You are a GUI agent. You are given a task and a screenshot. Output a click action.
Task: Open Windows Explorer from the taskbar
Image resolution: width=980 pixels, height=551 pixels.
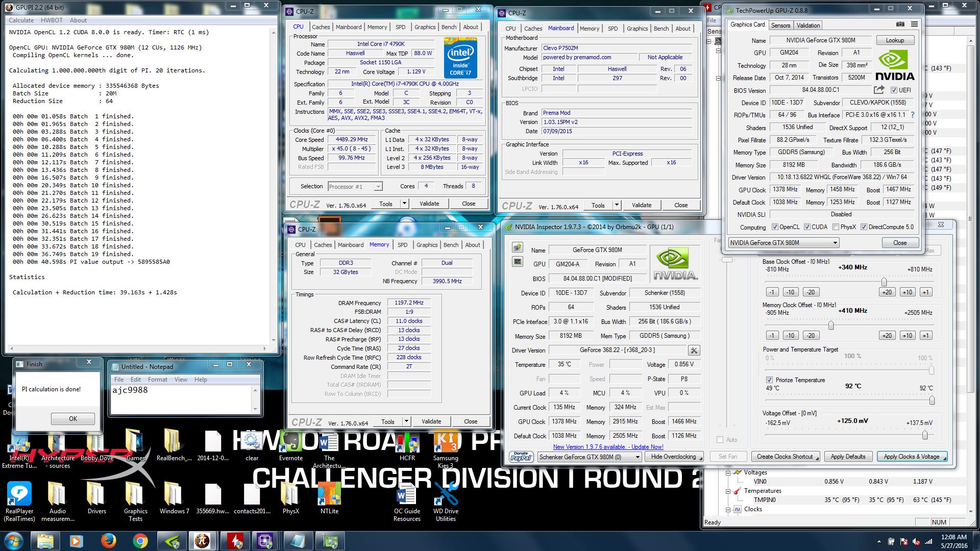[45, 541]
